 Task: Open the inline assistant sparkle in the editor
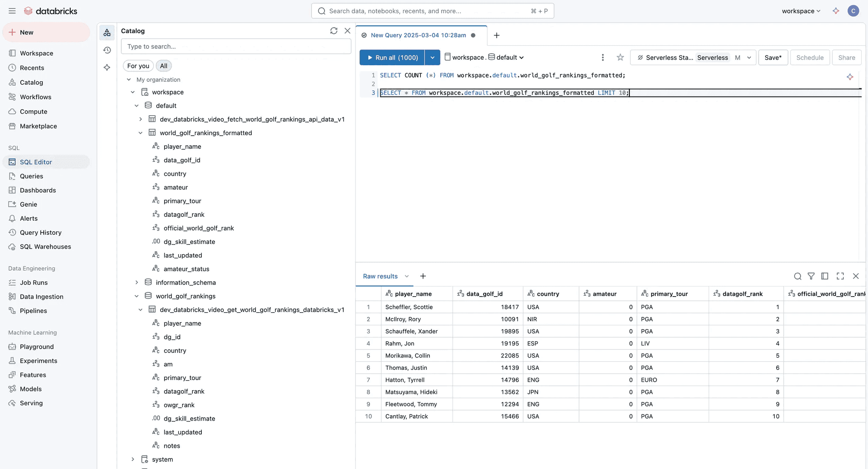(850, 77)
